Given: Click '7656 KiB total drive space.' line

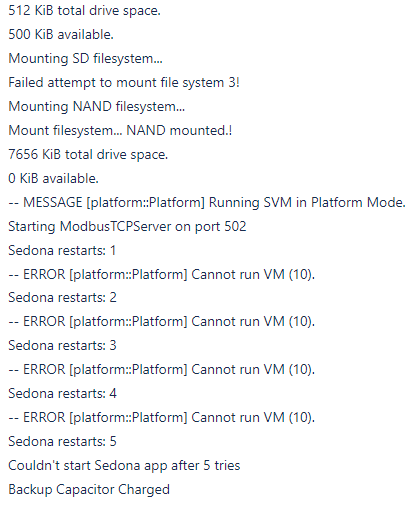Looking at the screenshot, I should coord(88,155).
